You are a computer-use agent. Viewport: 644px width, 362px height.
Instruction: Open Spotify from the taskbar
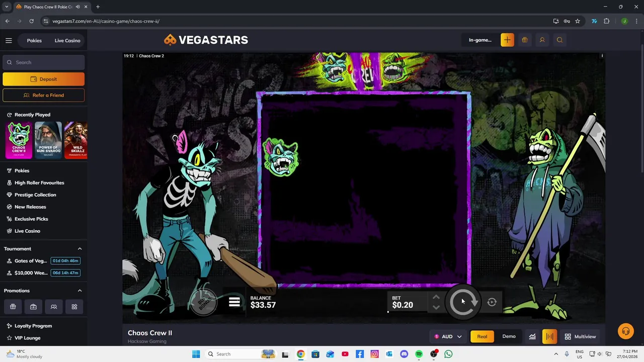coord(419,354)
